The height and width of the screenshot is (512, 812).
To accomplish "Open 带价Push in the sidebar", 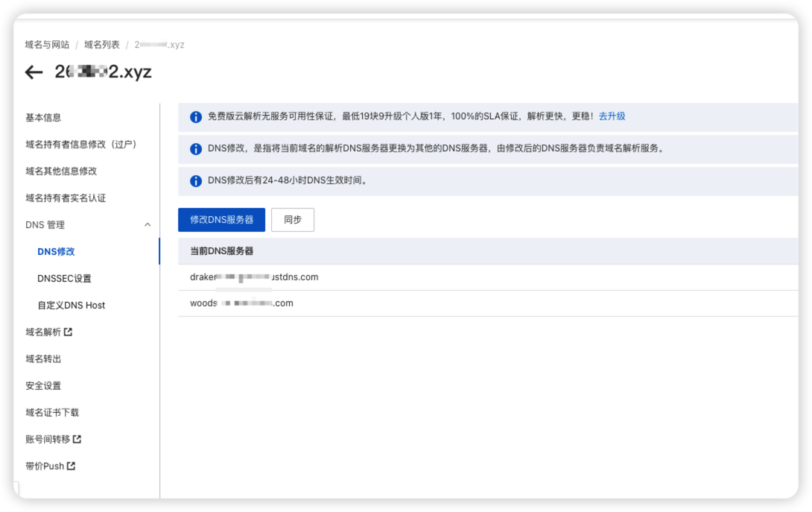I will pyautogui.click(x=45, y=467).
